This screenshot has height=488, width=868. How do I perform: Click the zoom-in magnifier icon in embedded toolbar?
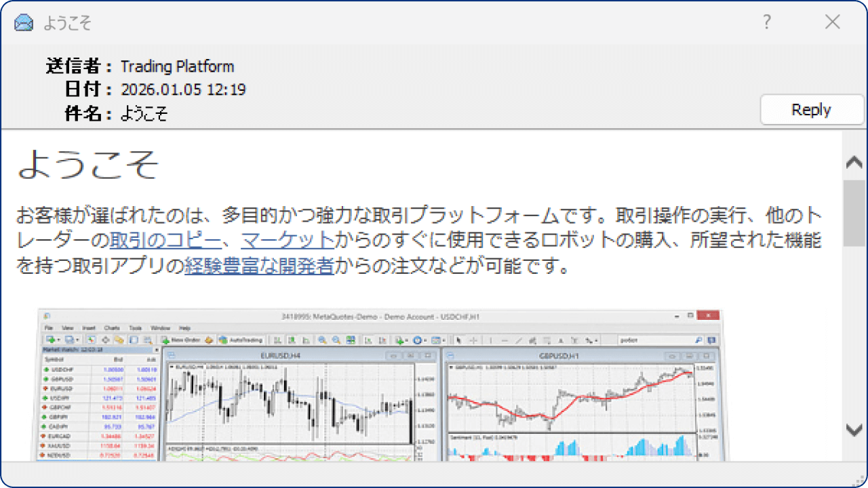coord(322,340)
